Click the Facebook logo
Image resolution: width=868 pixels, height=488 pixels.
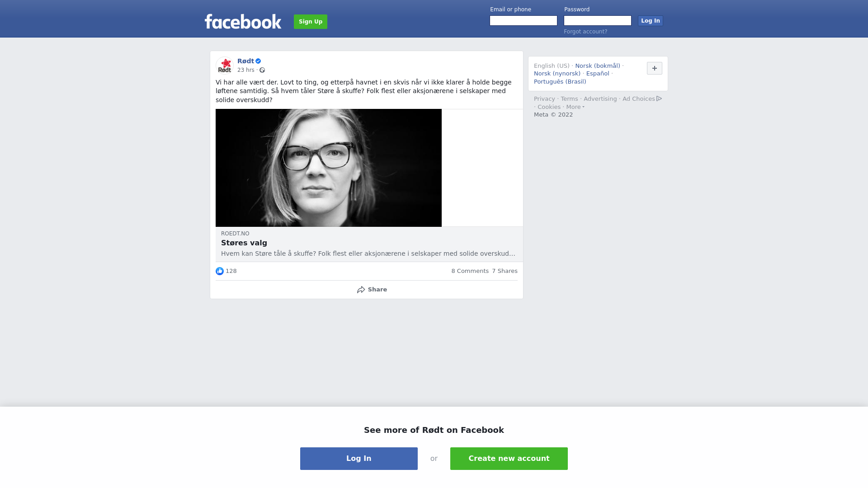243,21
